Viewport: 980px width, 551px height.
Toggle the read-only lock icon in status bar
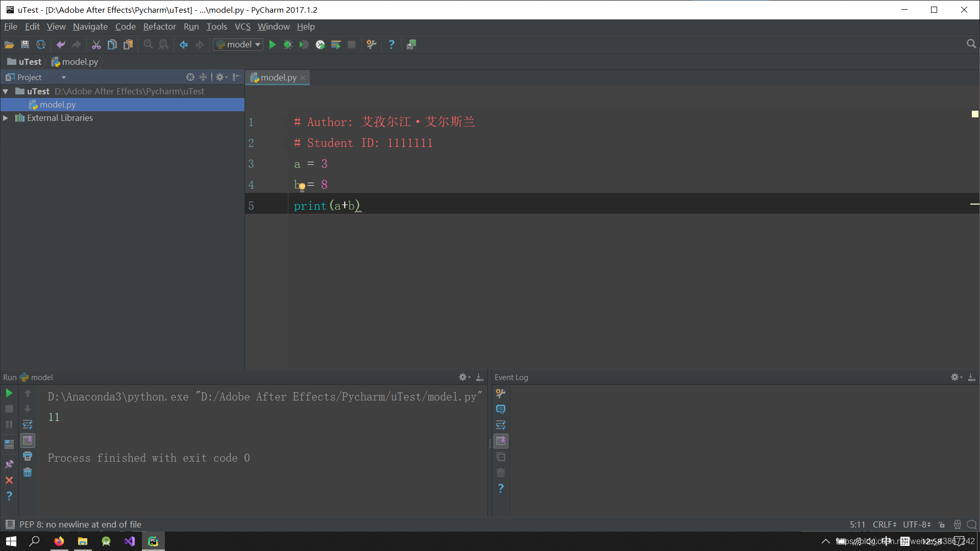tap(942, 524)
